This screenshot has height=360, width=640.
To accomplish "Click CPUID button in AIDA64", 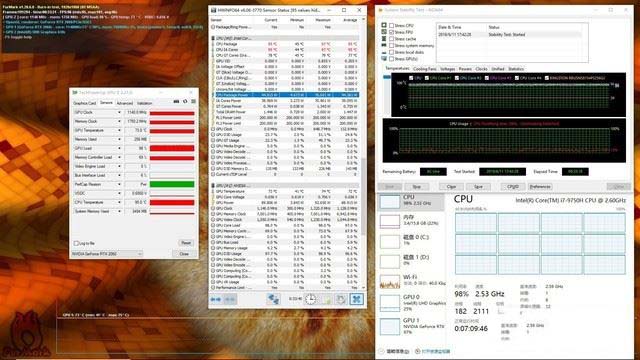I will point(513,187).
